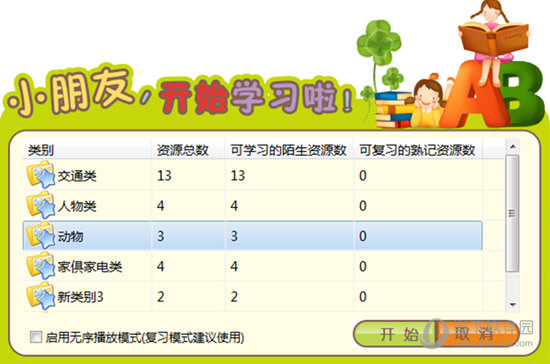Click the scrollbar down arrow

[x=512, y=305]
